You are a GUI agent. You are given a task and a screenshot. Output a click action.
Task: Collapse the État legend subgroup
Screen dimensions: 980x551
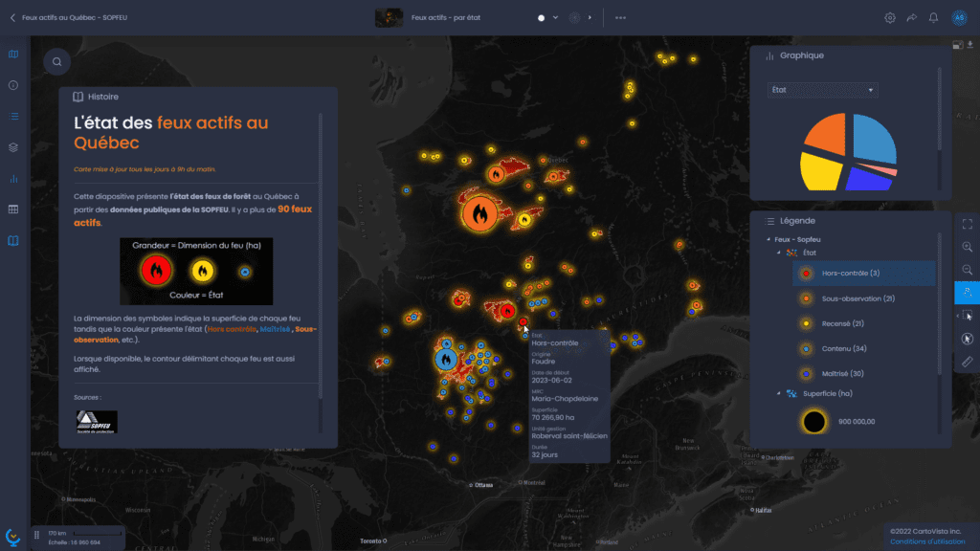(x=779, y=253)
